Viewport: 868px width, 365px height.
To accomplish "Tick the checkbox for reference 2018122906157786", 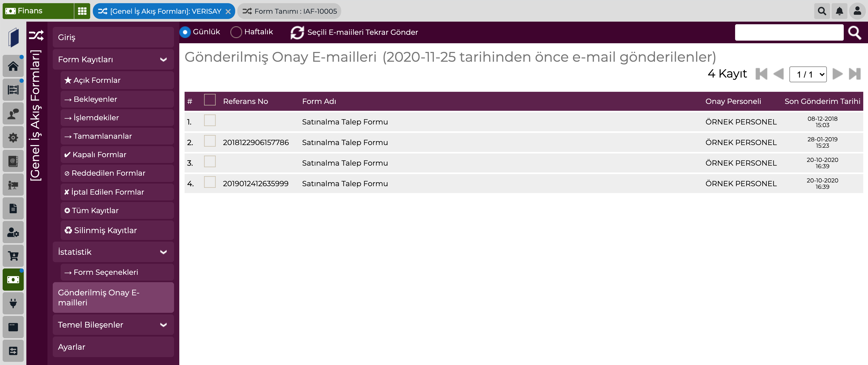I will [210, 141].
